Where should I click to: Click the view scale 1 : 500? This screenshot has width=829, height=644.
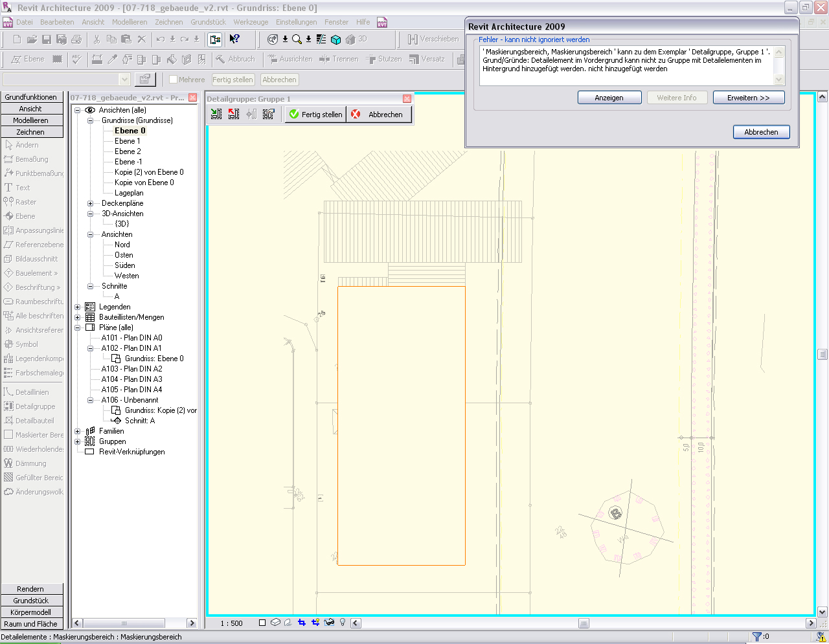click(x=232, y=623)
